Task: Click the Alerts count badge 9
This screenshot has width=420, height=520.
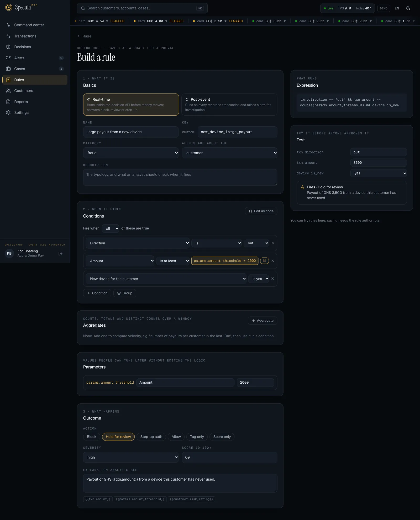Action: click(61, 58)
